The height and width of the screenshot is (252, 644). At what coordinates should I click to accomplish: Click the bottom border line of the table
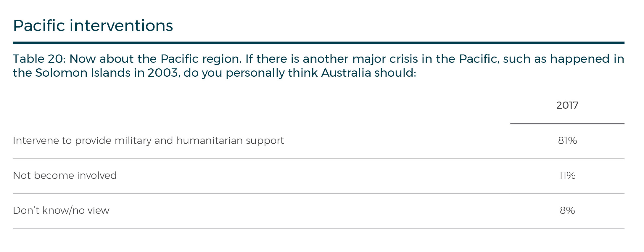318,229
